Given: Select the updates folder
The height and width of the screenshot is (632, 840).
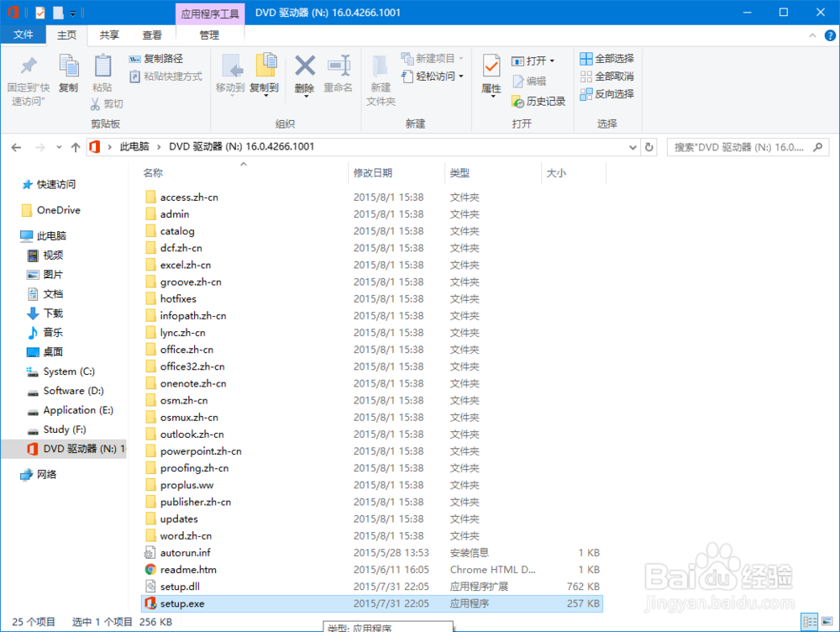Looking at the screenshot, I should pyautogui.click(x=372, y=519).
